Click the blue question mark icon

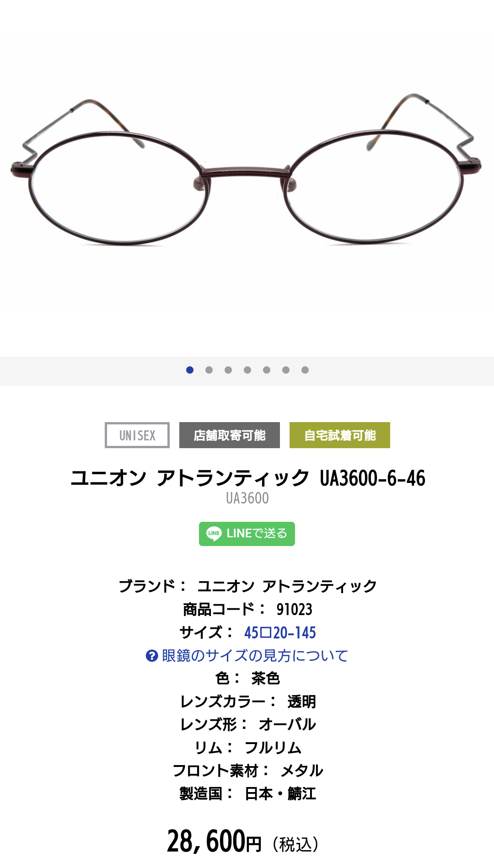point(152,656)
